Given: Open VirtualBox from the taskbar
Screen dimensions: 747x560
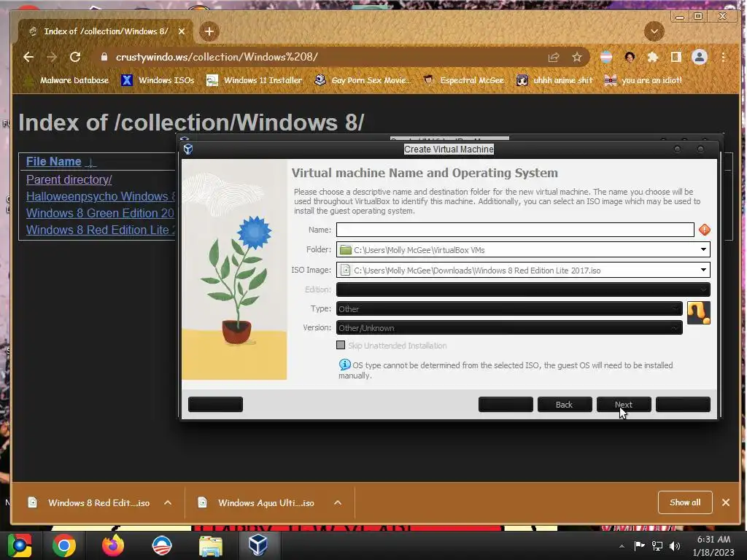Looking at the screenshot, I should (258, 545).
